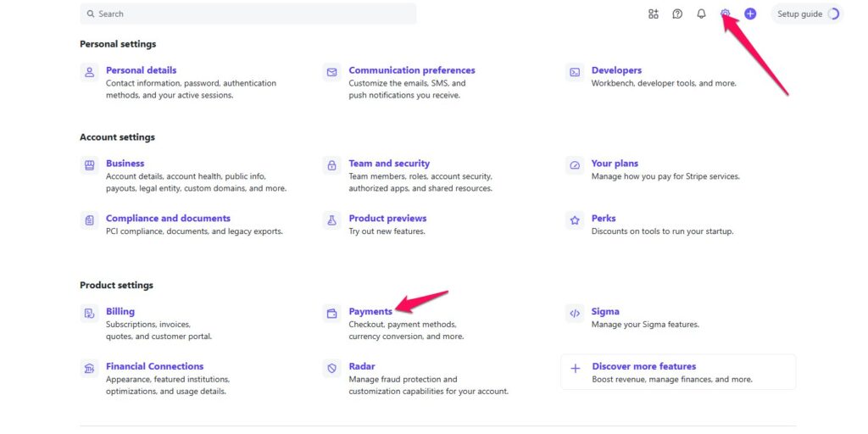Open Payments settings link
Screen dimensions: 868x434
click(370, 311)
